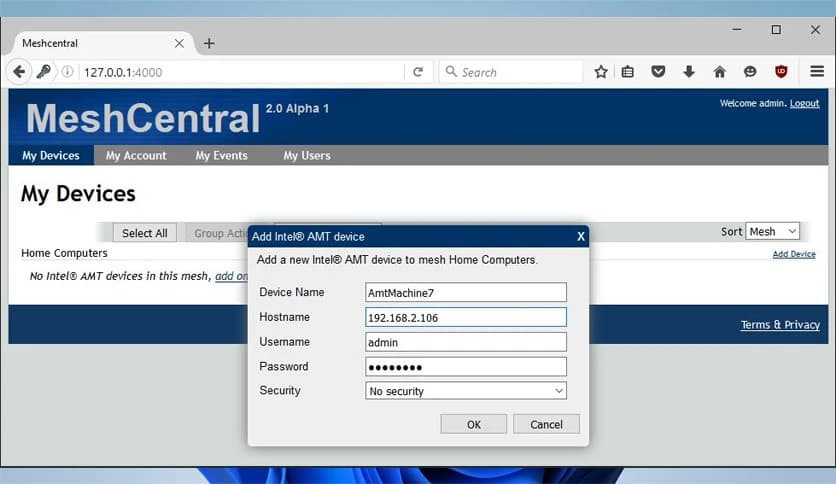
Task: Open a new browser tab
Action: [x=209, y=43]
